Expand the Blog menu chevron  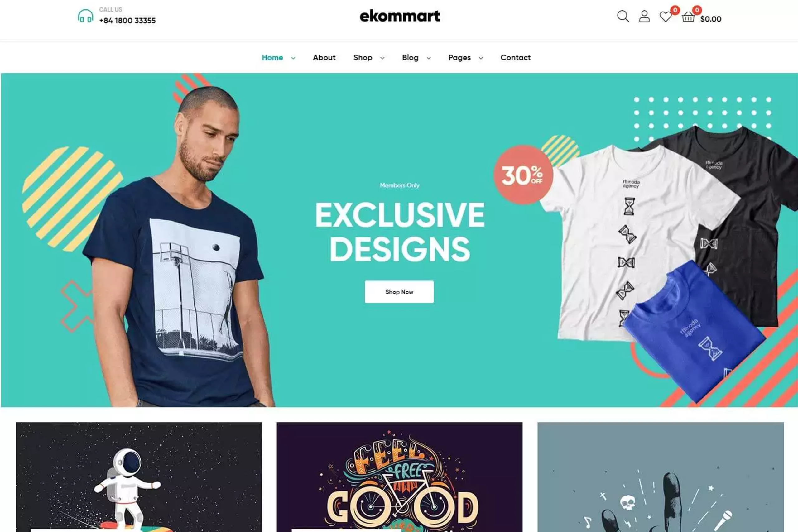(429, 58)
